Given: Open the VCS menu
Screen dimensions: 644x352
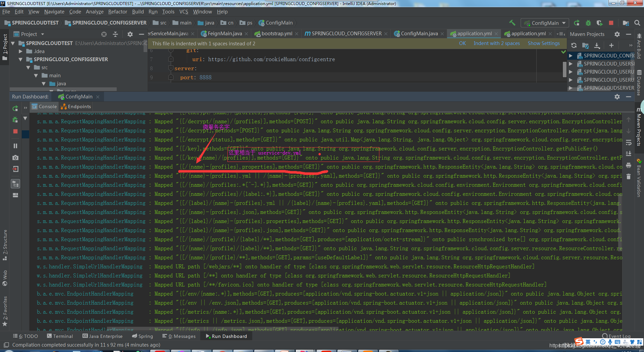Looking at the screenshot, I should 184,11.
